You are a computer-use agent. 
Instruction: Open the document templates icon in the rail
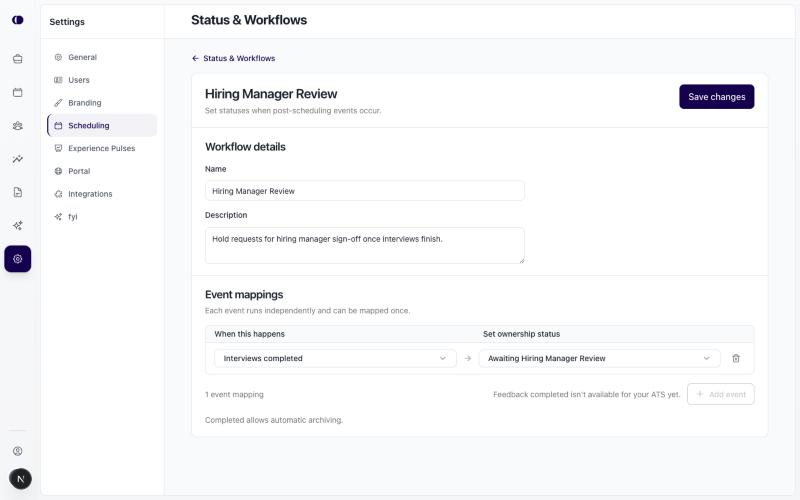click(18, 192)
